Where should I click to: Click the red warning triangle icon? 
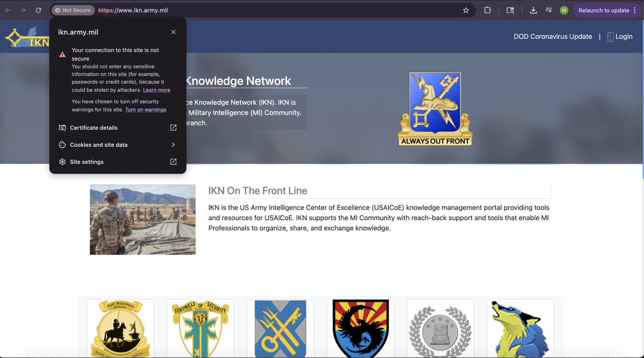point(62,54)
